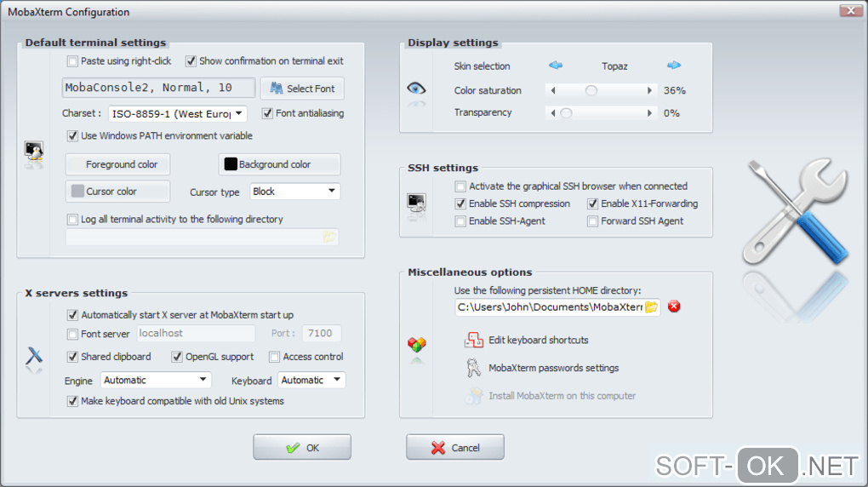The image size is (868, 487).
Task: Click the Color saturation slider handle
Action: click(591, 90)
